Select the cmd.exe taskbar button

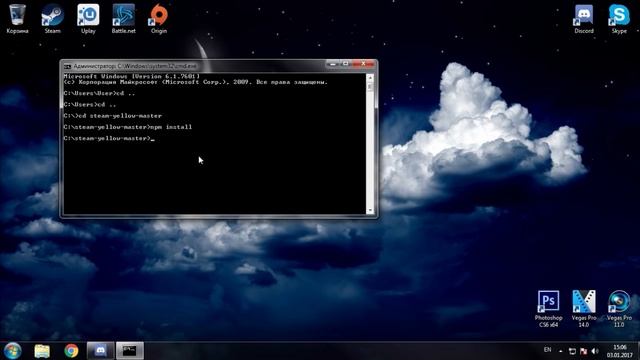130,351
